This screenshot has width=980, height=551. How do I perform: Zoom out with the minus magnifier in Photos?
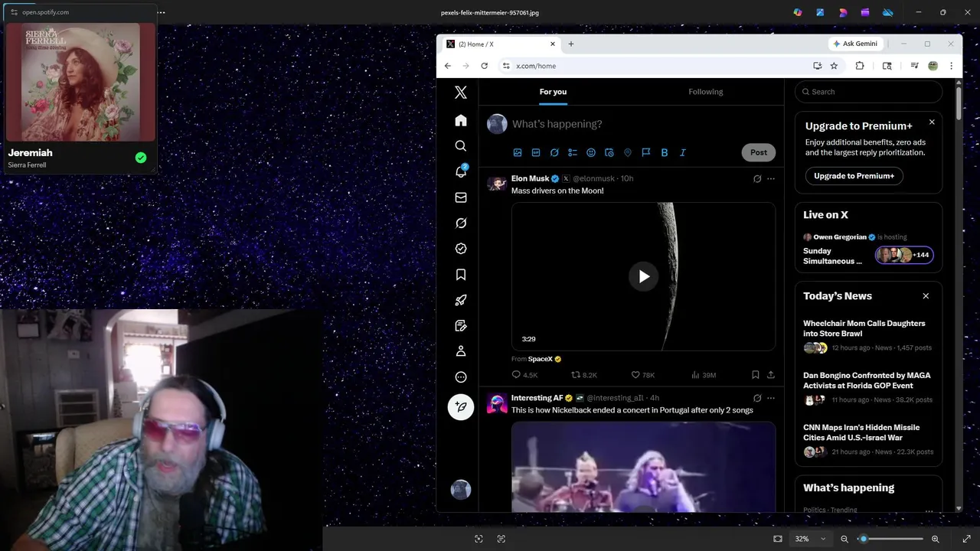(844, 539)
